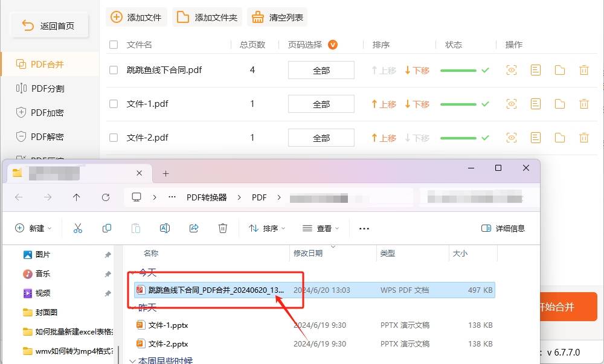
Task: Click the cut scissors icon in Explorer
Action: [78, 228]
